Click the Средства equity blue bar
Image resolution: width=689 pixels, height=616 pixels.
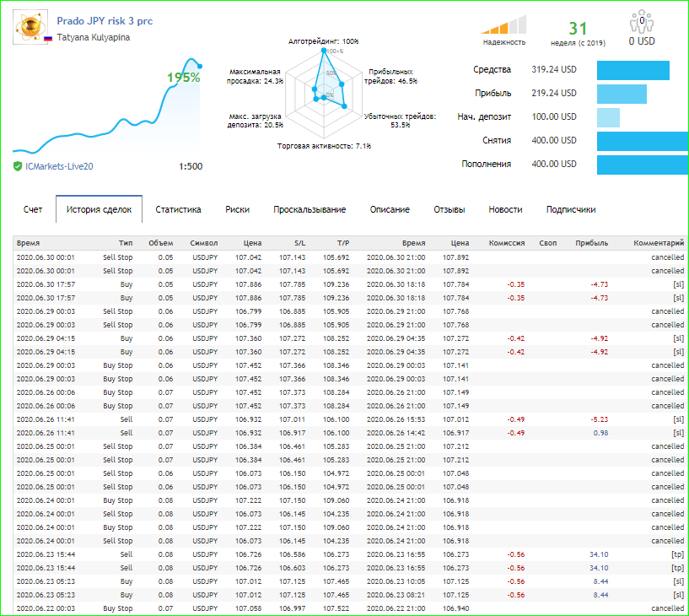632,70
